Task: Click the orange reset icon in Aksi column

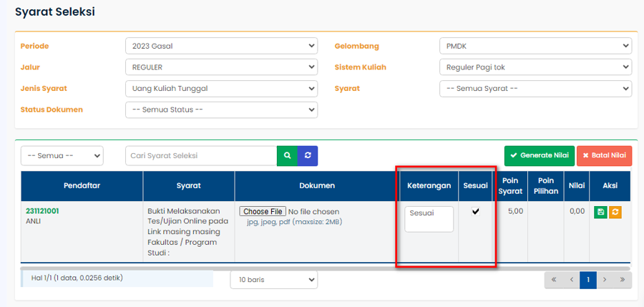Action: click(x=615, y=212)
